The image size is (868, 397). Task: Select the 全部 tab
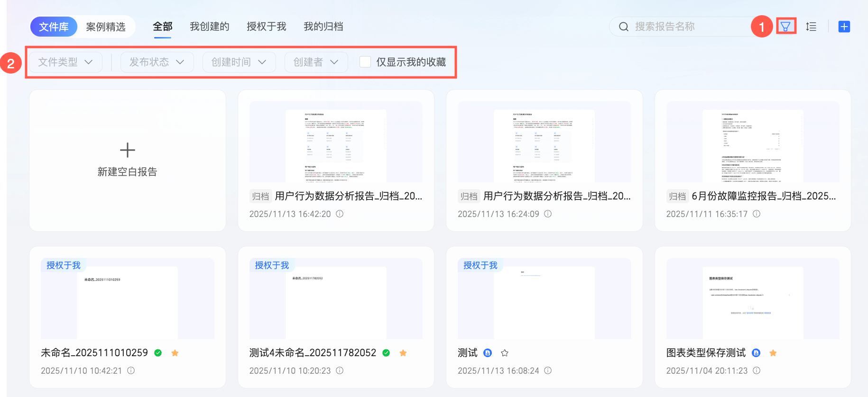coord(163,27)
